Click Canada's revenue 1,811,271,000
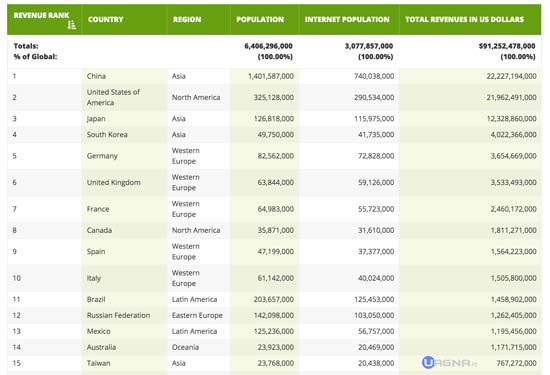550x375 pixels. tap(513, 230)
